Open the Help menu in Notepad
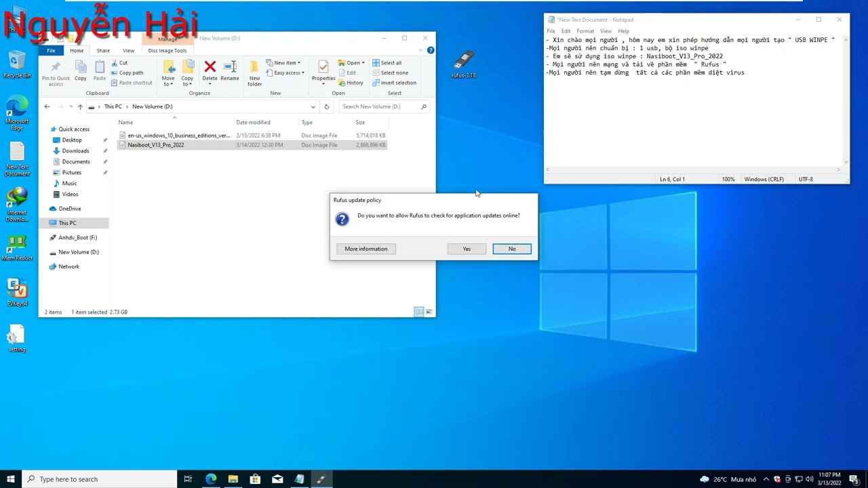The image size is (868, 488). (x=623, y=31)
